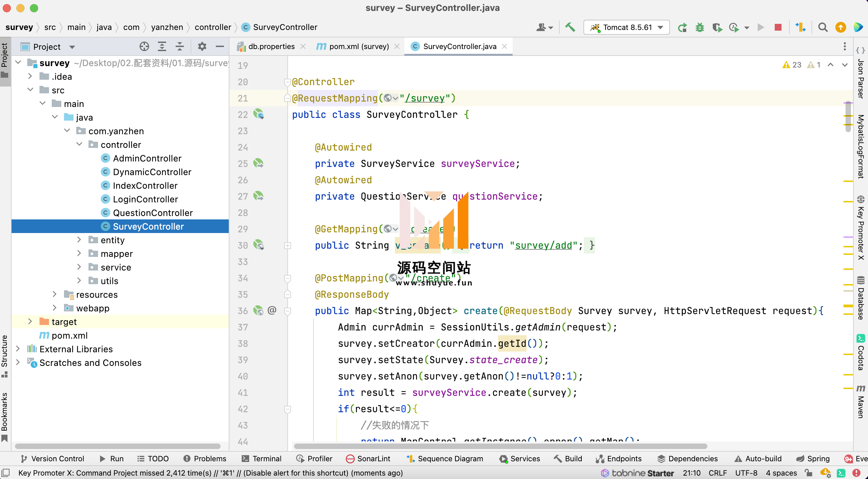
Task: Switch to the db.properties editor tab
Action: [271, 46]
